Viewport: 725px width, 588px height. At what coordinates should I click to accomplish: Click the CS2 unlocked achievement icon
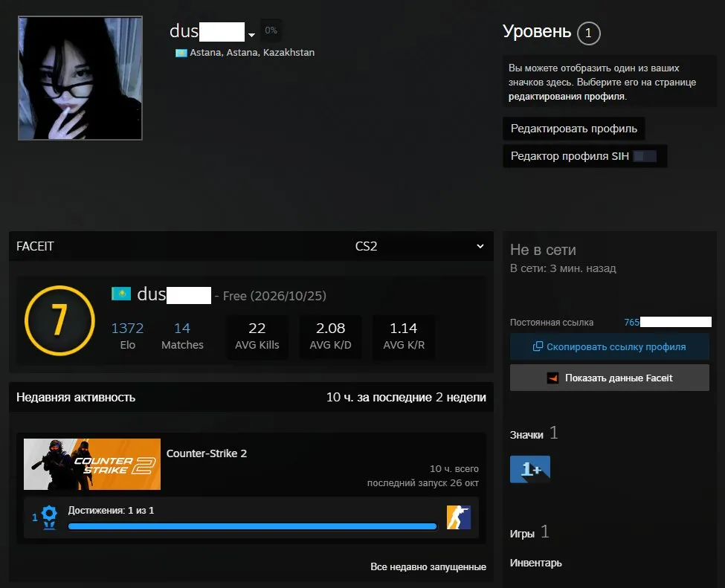point(459,517)
